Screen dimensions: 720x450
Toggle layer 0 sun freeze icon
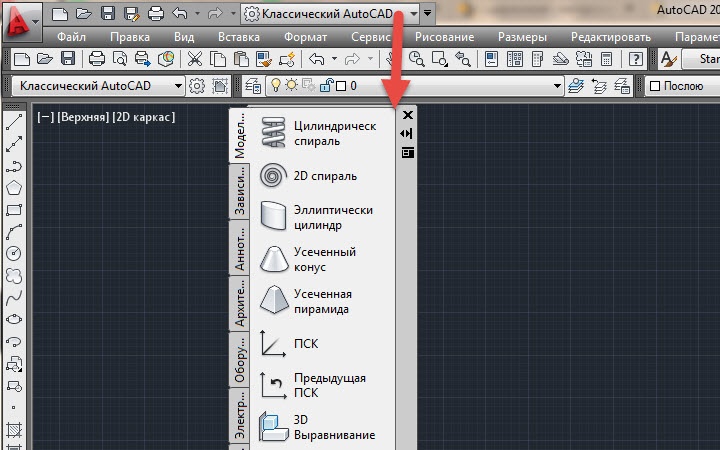click(x=292, y=85)
